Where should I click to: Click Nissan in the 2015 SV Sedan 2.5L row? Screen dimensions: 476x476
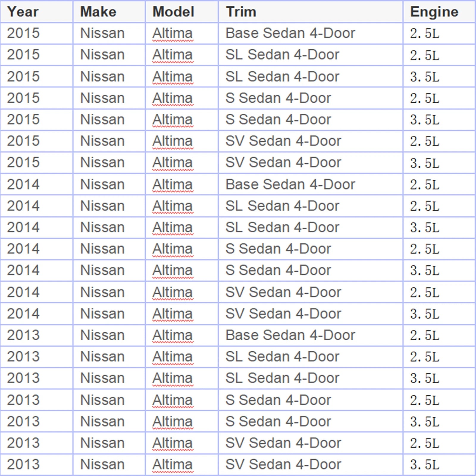(102, 141)
